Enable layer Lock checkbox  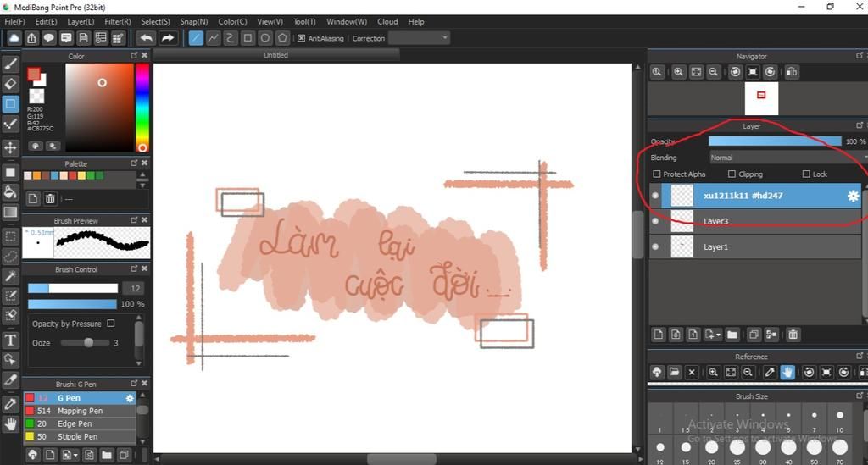[806, 174]
